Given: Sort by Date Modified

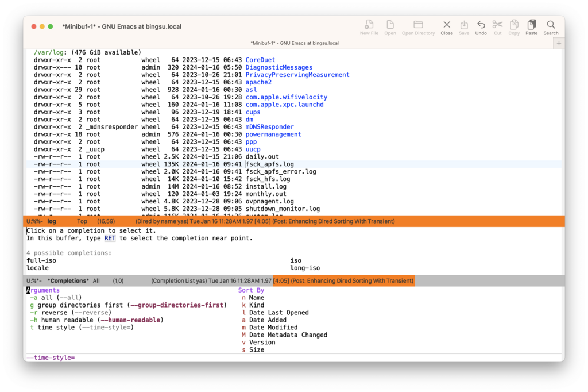Looking at the screenshot, I should pyautogui.click(x=270, y=328).
